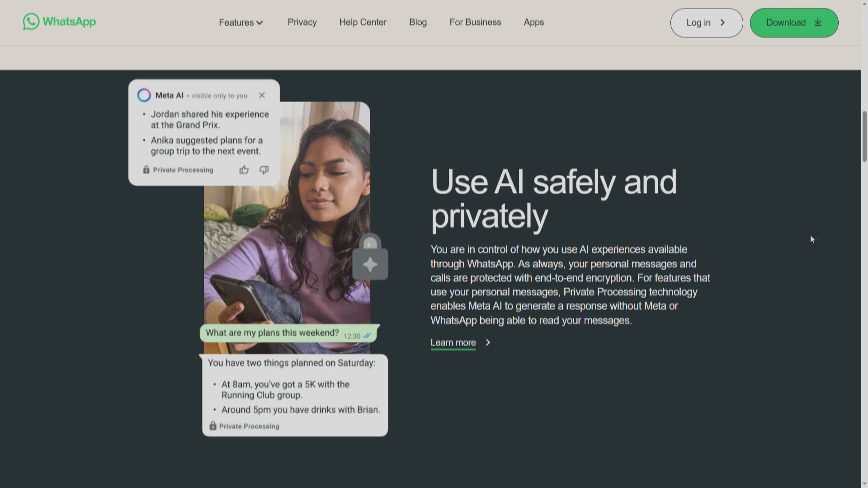Go to Help Center

363,22
